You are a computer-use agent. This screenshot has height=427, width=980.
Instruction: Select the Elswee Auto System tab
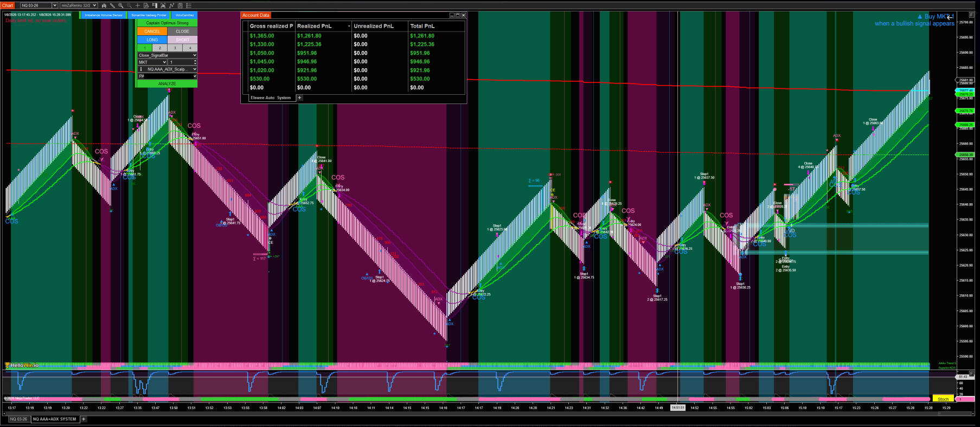[271, 98]
